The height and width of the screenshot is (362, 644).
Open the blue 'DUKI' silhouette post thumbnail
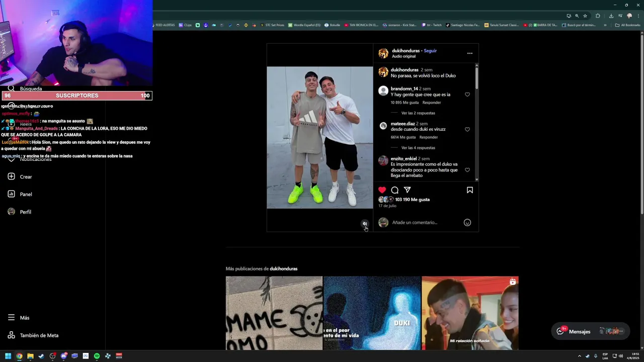pyautogui.click(x=372, y=313)
